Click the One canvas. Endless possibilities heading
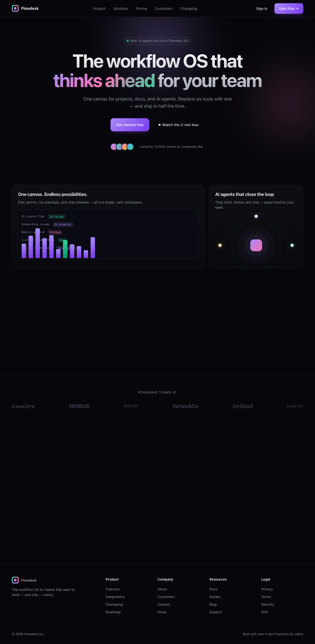 click(53, 194)
